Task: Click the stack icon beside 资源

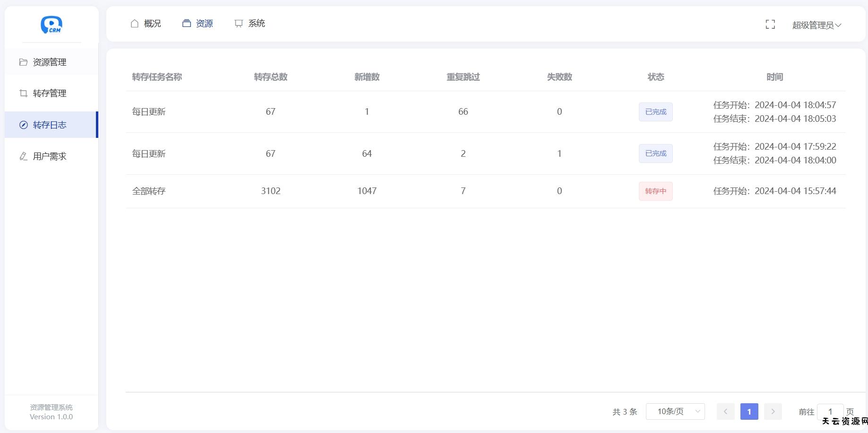Action: pos(187,24)
